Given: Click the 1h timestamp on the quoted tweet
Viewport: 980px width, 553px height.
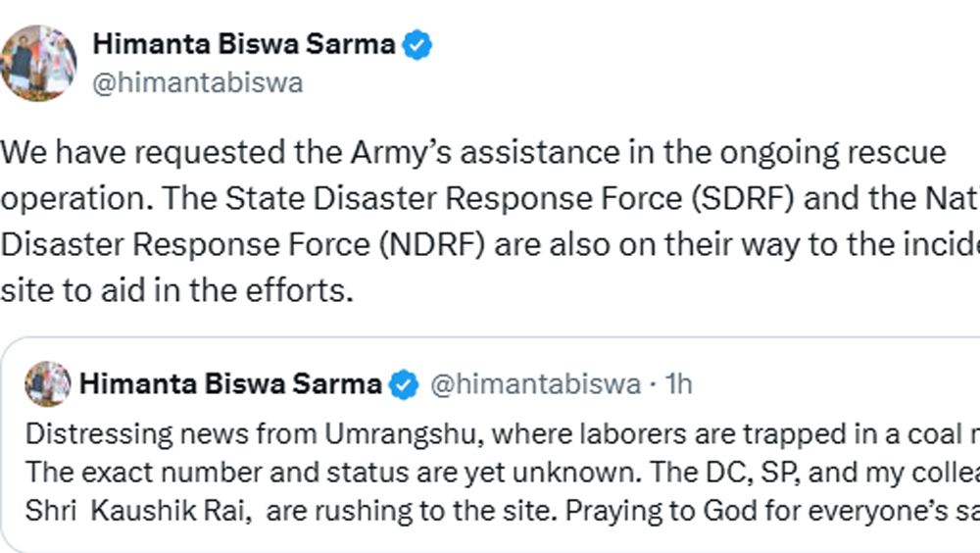Looking at the screenshot, I should [678, 384].
